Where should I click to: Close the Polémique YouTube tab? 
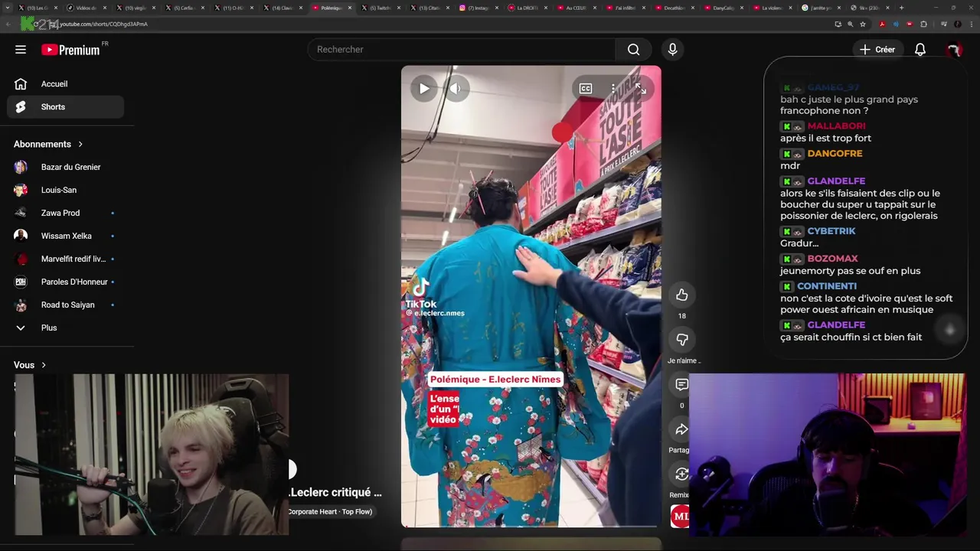click(350, 8)
